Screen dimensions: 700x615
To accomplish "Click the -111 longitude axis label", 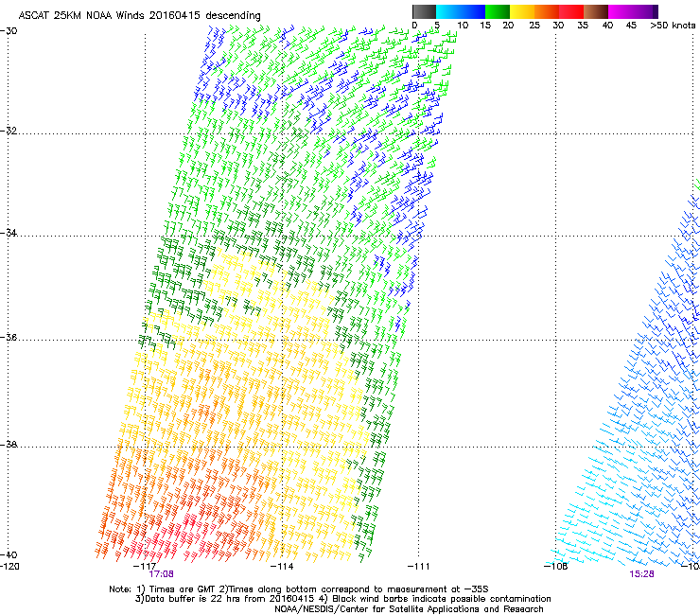I will click(x=418, y=567).
